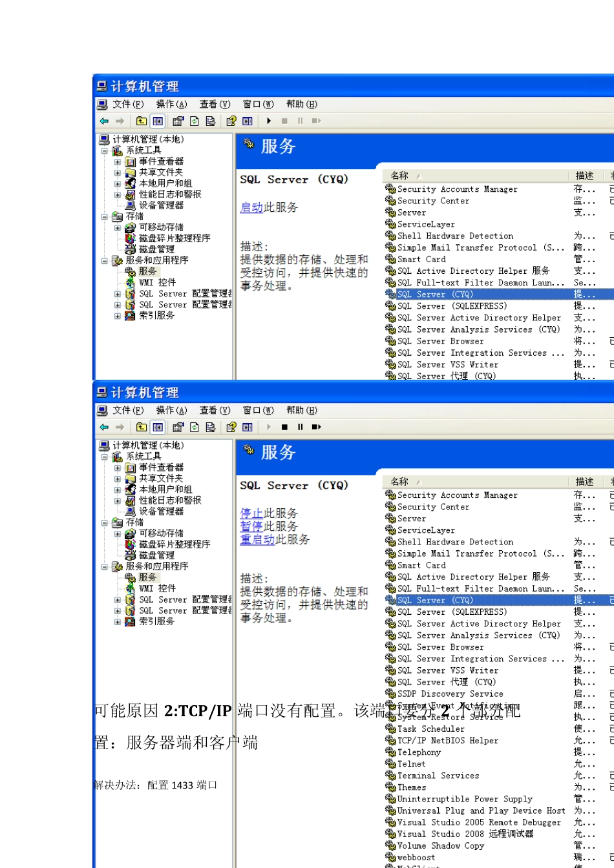Expand 可移动存储 node in lower window tree
The width and height of the screenshot is (614, 868).
pos(118,533)
